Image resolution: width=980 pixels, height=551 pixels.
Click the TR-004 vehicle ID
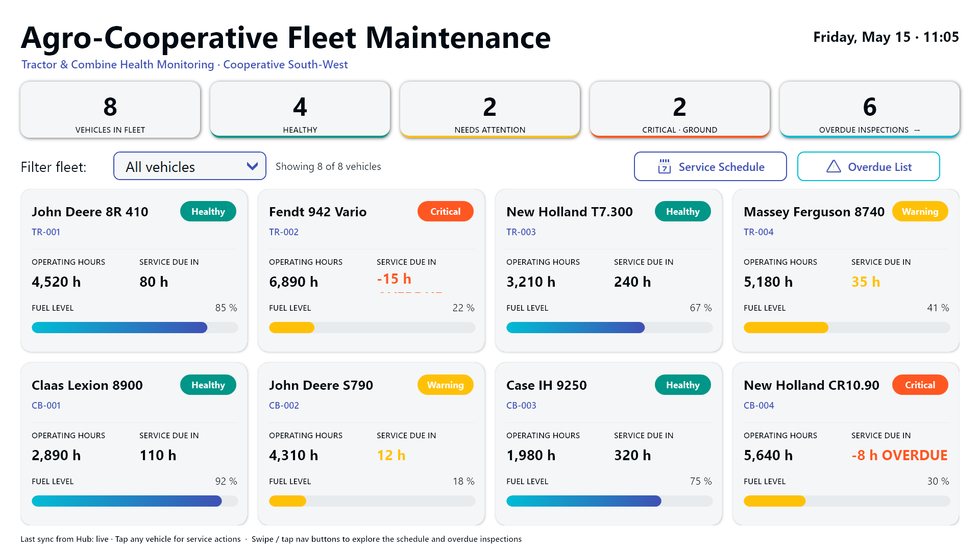[x=758, y=232]
